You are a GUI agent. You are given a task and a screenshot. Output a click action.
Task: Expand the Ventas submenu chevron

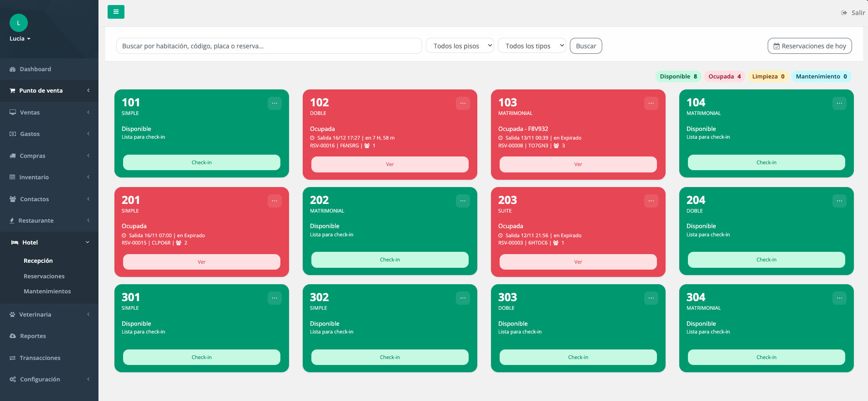click(x=88, y=112)
